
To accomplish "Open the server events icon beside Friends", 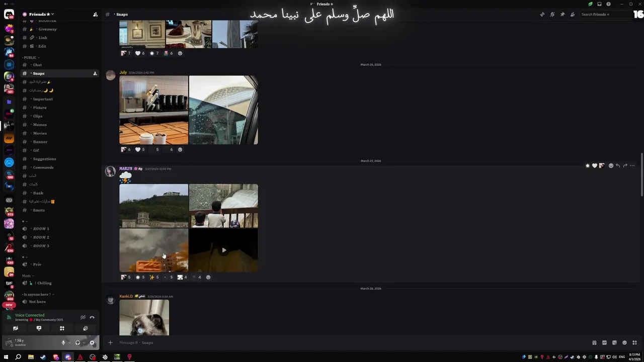I will [x=95, y=15].
